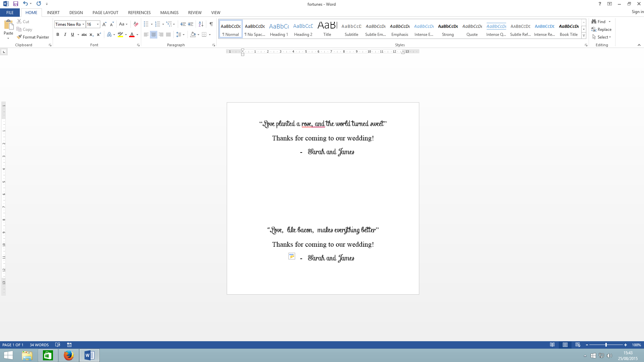Click the Cut scissors command
Image resolution: width=644 pixels, height=362 pixels.
(23, 21)
